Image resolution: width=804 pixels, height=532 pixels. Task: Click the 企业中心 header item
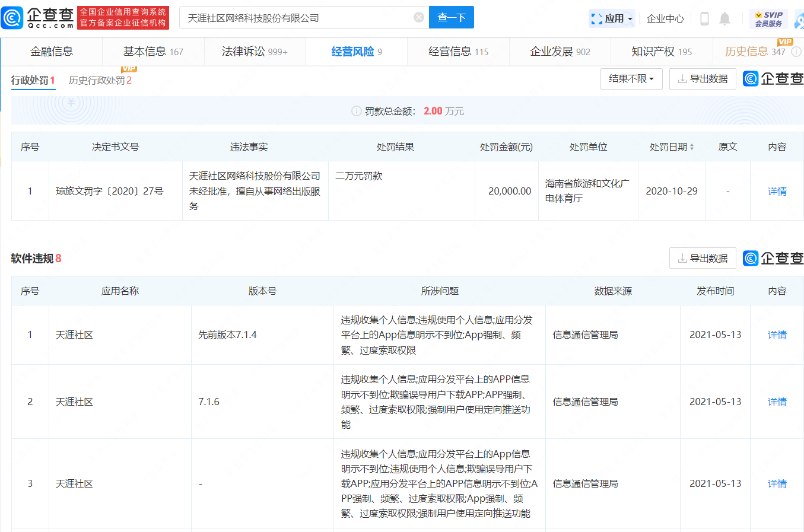tap(665, 18)
